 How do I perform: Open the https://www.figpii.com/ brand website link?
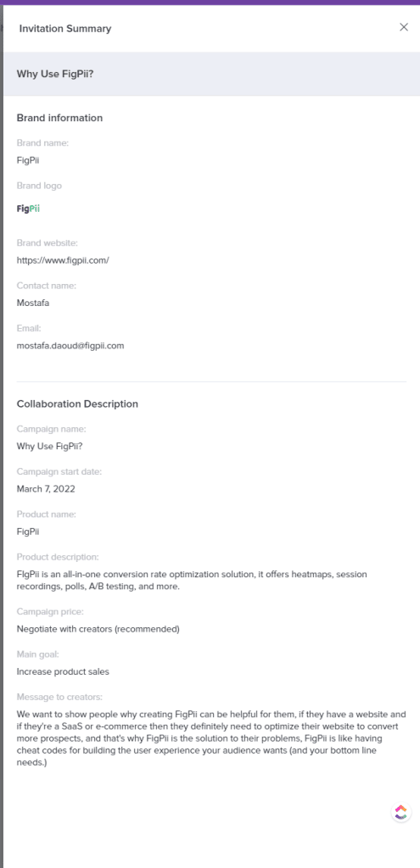click(63, 259)
